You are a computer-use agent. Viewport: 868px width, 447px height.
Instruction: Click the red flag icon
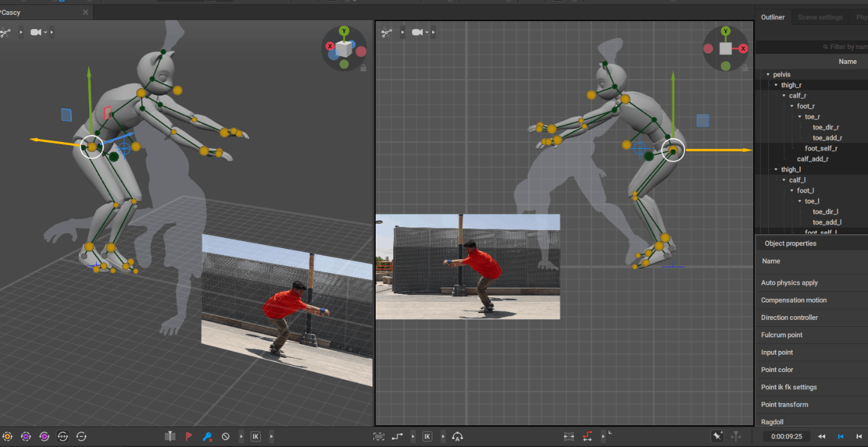click(x=188, y=436)
